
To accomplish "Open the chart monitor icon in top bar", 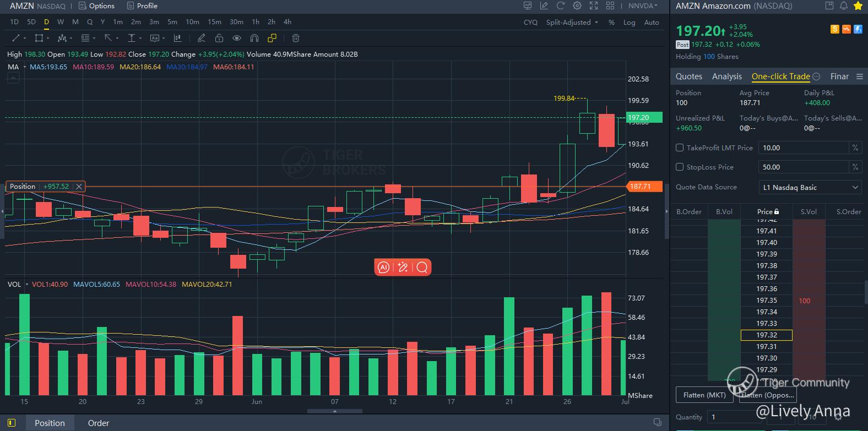I will 528,6.
